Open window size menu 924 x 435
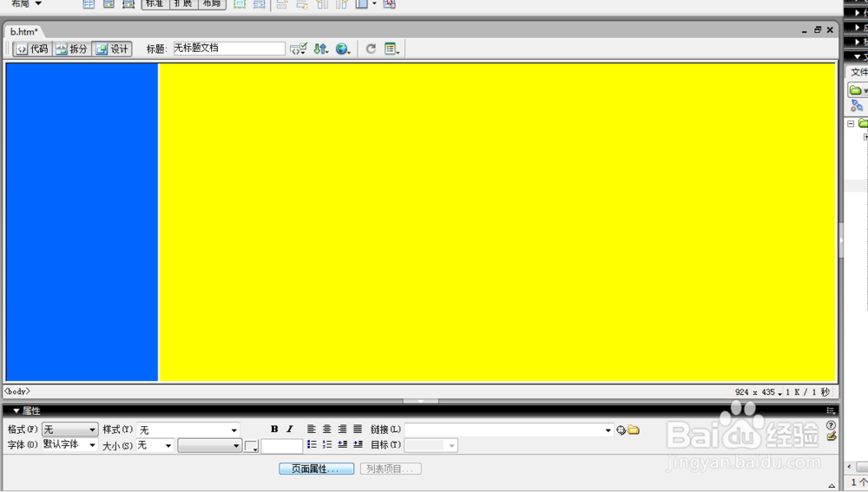 (x=759, y=392)
